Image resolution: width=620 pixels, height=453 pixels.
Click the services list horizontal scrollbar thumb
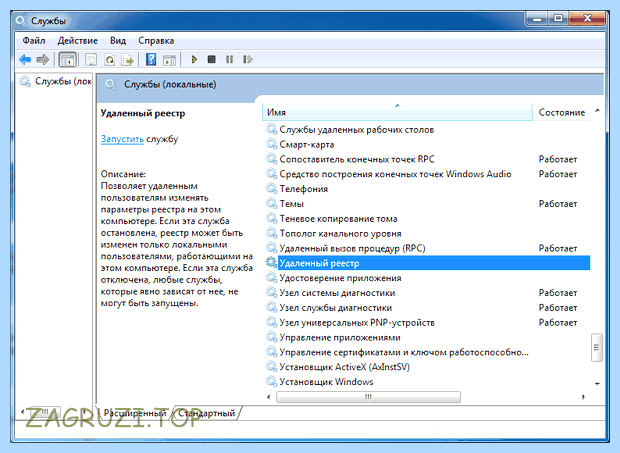pyautogui.click(x=368, y=396)
